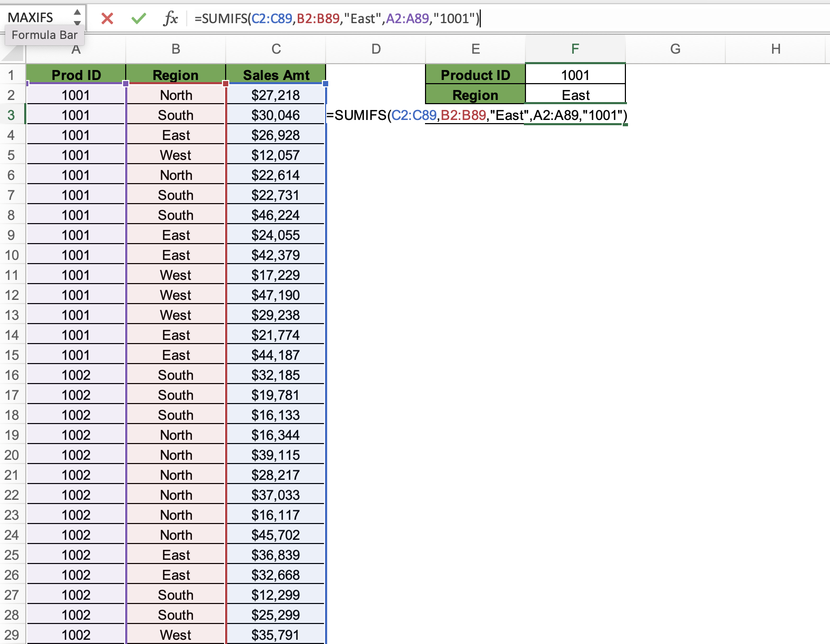830x644 pixels.
Task: Click the West region cell in row 5
Action: coord(176,155)
